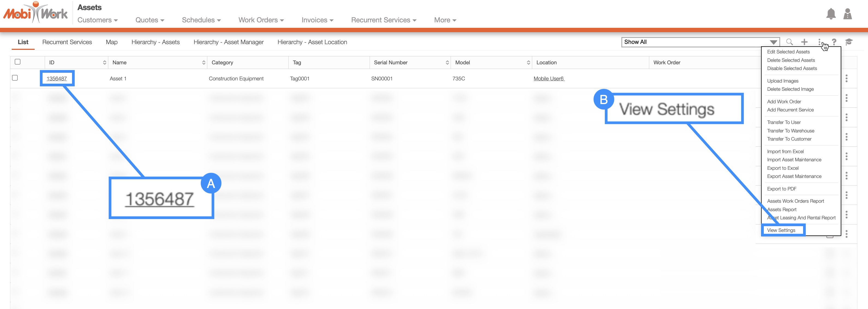Image resolution: width=868 pixels, height=309 pixels.
Task: Open the Work Orders dropdown menu
Action: (261, 20)
